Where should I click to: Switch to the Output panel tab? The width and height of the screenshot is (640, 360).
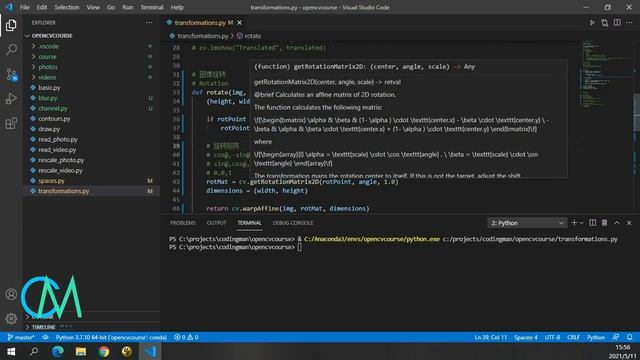(216, 223)
